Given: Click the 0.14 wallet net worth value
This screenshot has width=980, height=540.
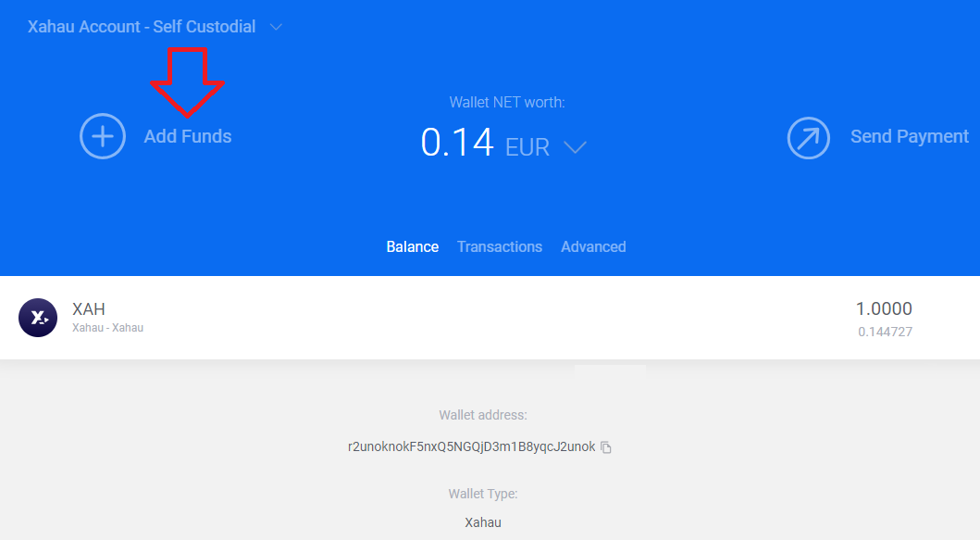Looking at the screenshot, I should pos(457,143).
